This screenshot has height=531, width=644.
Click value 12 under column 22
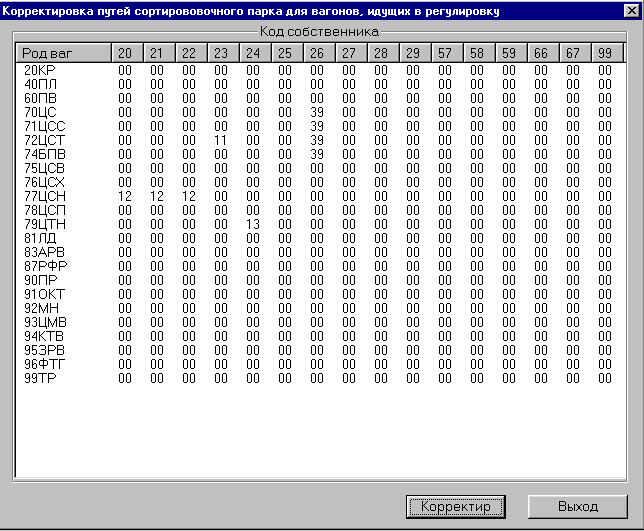tap(189, 196)
